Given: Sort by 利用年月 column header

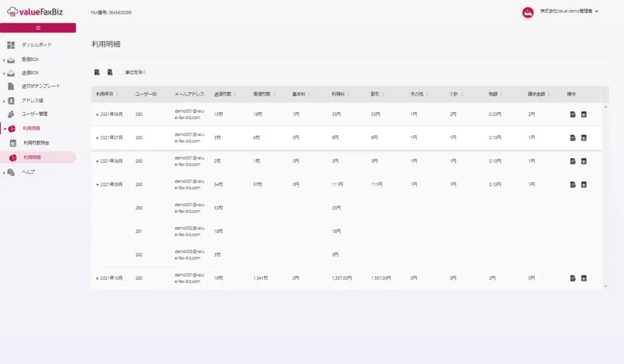Looking at the screenshot, I should [107, 94].
